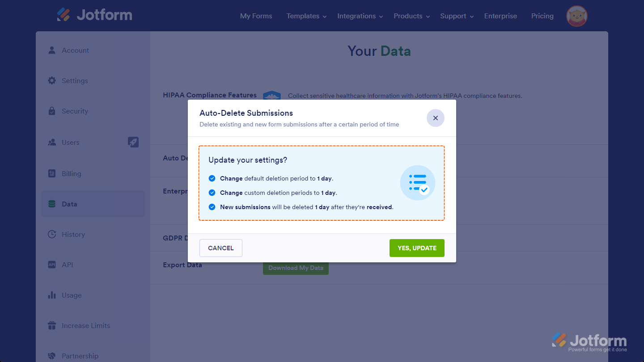
Task: Open the Account section via person icon
Action: click(52, 50)
